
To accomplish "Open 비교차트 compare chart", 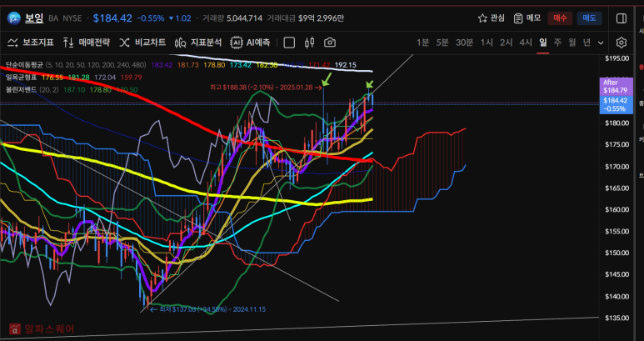I will pyautogui.click(x=142, y=43).
